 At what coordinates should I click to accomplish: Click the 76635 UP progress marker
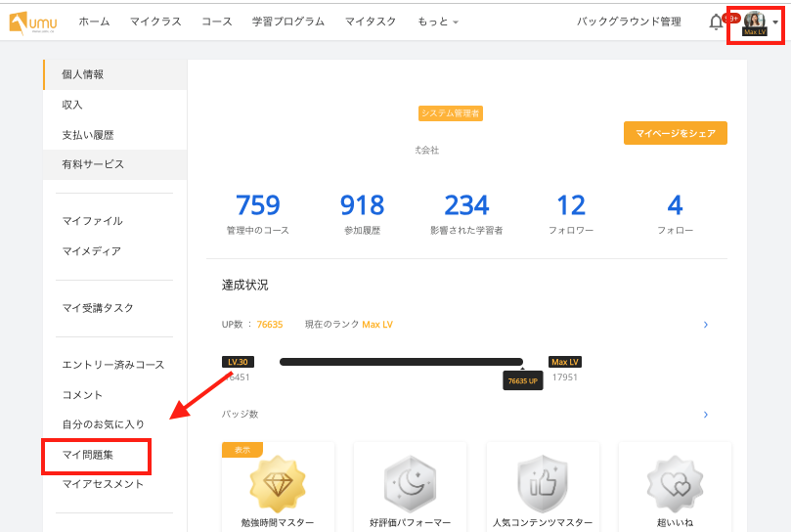(x=523, y=380)
